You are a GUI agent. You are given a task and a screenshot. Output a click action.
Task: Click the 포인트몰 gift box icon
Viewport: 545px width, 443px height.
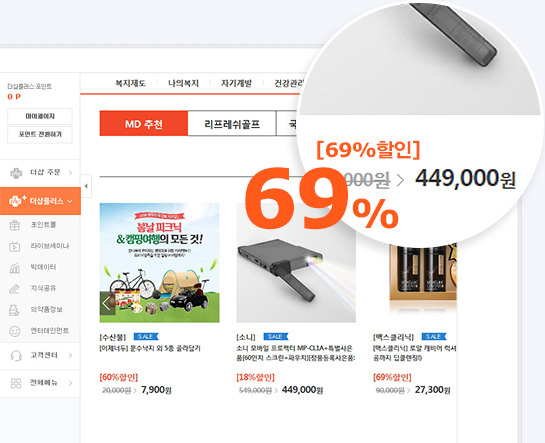[15, 225]
